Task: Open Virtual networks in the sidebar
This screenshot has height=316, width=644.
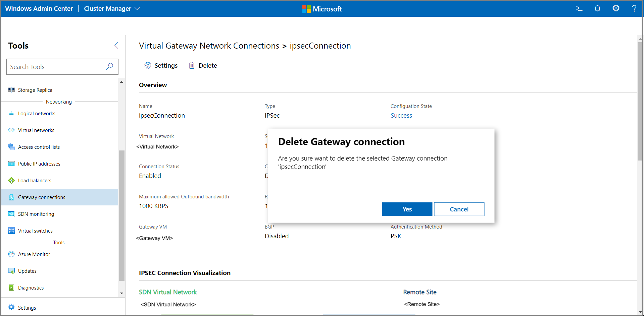Action: pyautogui.click(x=36, y=130)
